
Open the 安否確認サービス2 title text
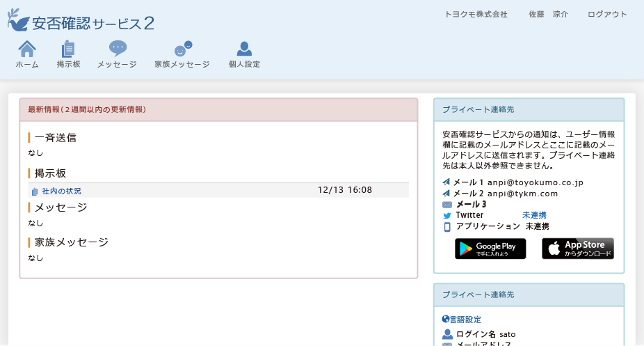[93, 24]
